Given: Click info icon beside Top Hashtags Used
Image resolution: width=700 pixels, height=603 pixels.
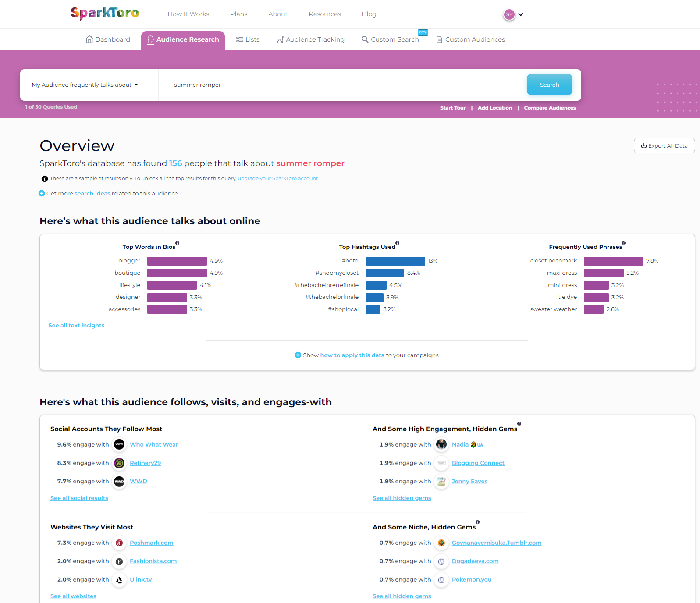Looking at the screenshot, I should (398, 243).
